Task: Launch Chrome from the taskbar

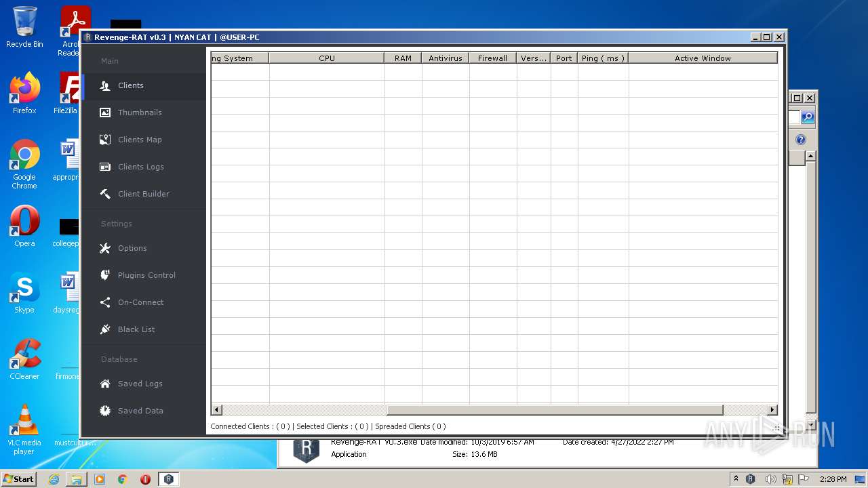Action: click(123, 479)
